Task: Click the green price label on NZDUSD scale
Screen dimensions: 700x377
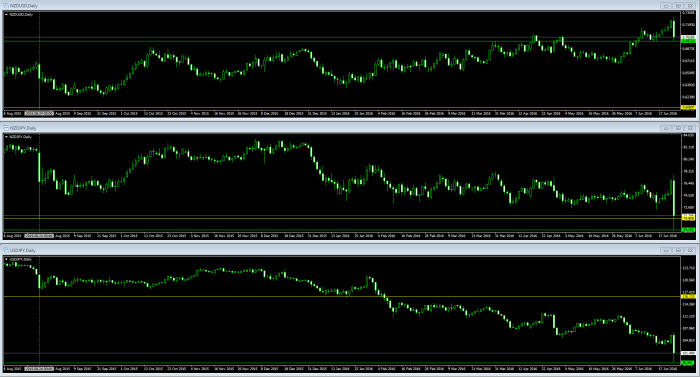Action: point(688,41)
